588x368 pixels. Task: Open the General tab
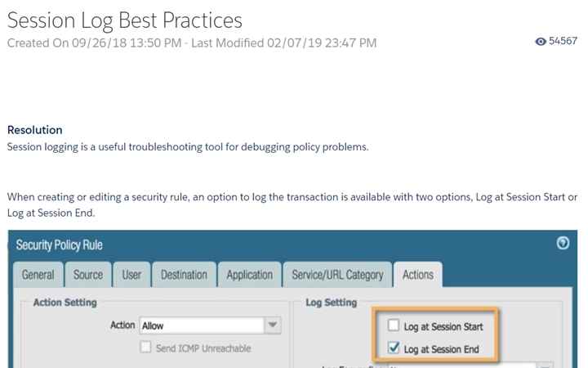[x=38, y=275]
